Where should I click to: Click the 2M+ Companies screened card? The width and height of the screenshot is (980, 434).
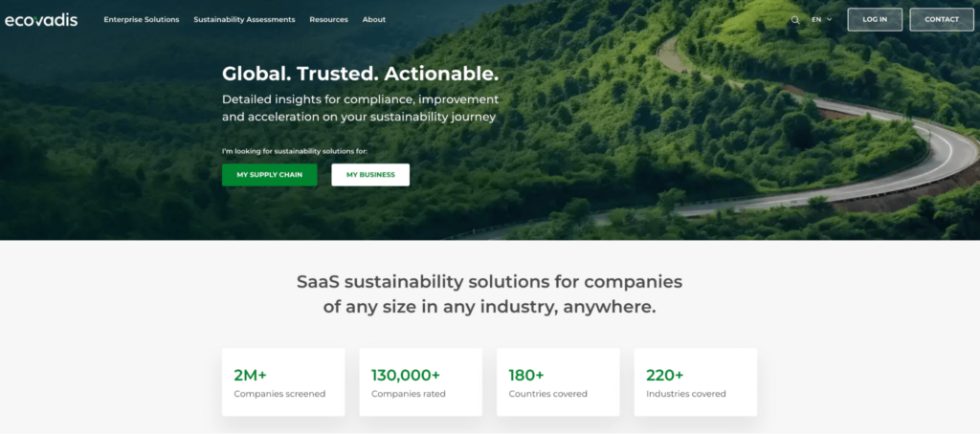(x=283, y=382)
